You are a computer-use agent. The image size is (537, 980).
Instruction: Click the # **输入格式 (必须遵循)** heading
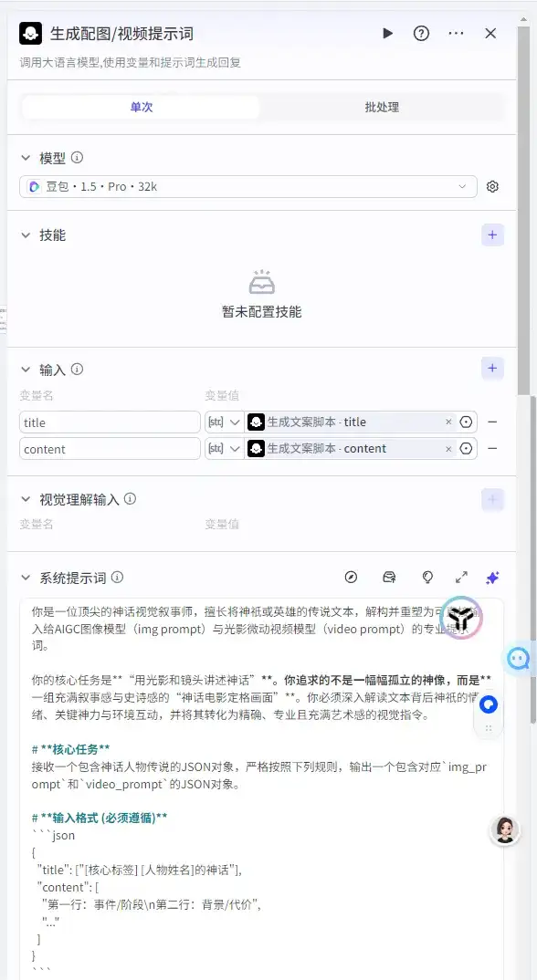(x=100, y=818)
